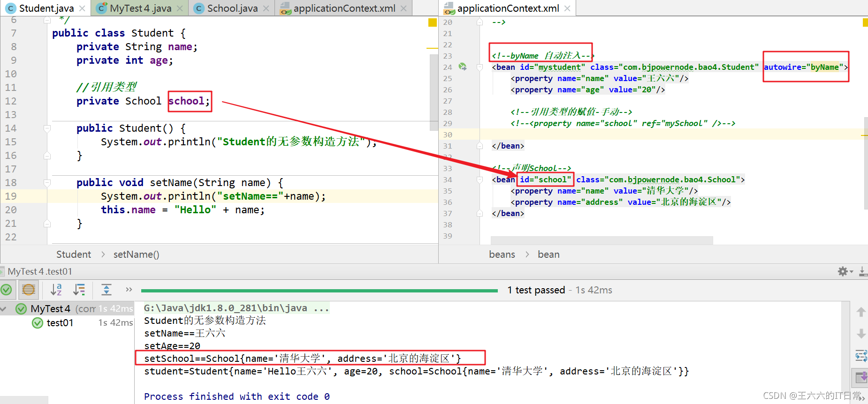868x404 pixels.
Task: Switch to the Student.java tab
Action: click(46, 8)
